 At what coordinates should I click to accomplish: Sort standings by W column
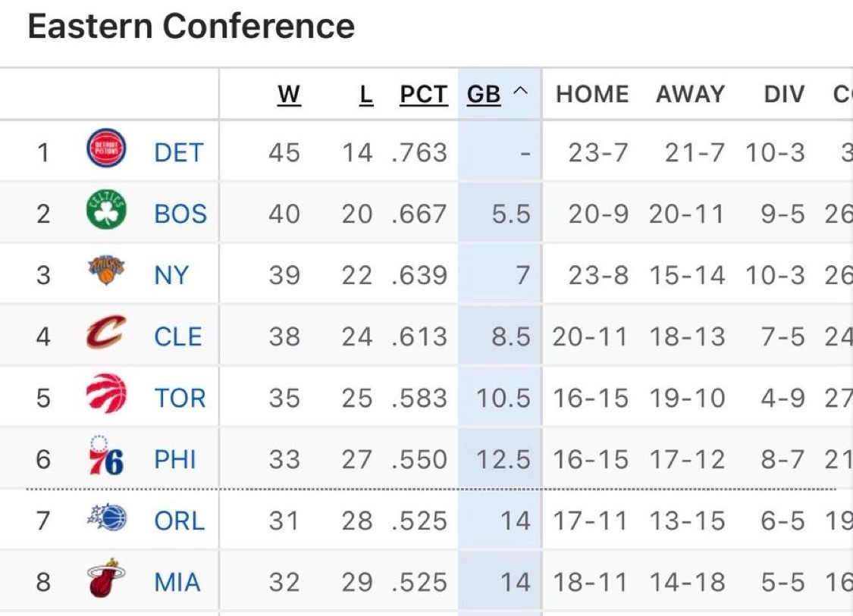tap(289, 95)
